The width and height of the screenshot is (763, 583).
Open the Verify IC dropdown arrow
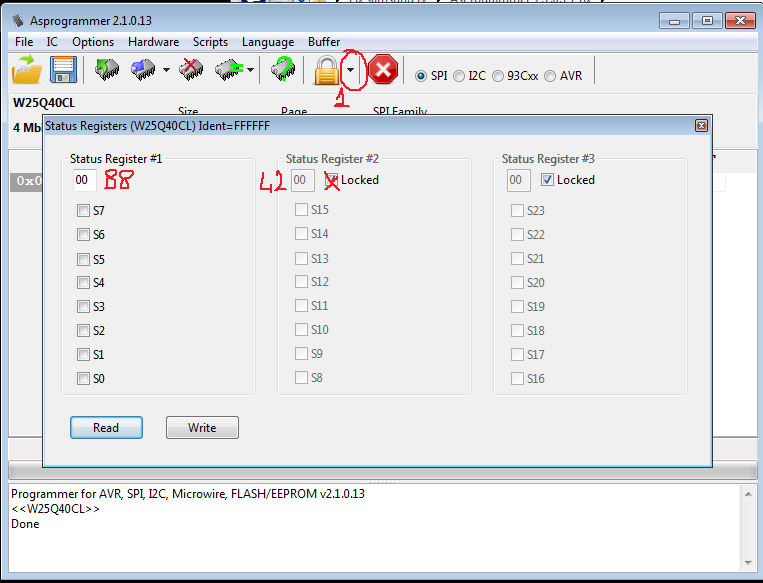click(250, 70)
